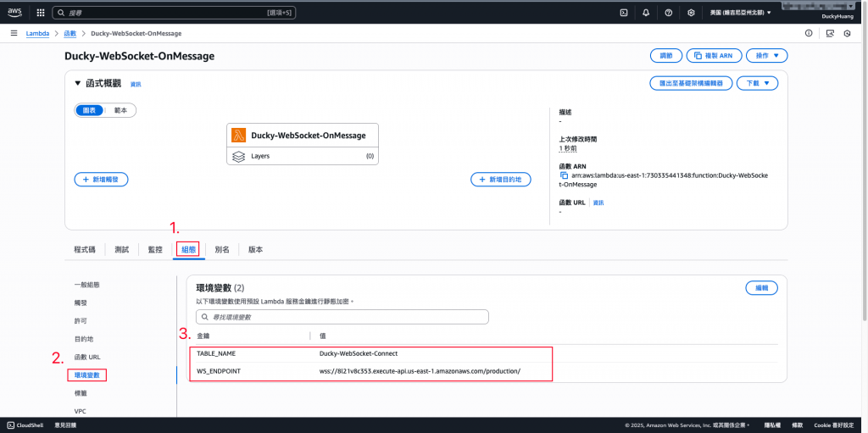Viewport: 868px width, 433px height.
Task: Open 資訊 link beside 函數 URL
Action: 598,203
